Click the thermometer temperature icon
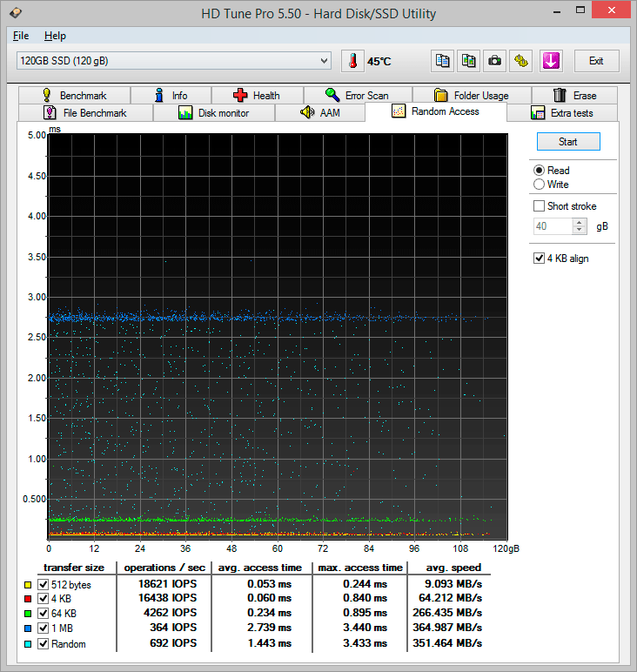 [x=352, y=61]
